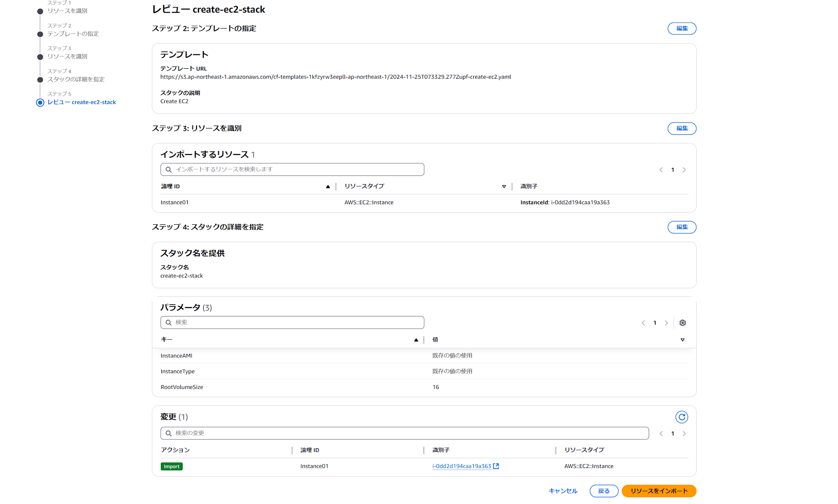The height and width of the screenshot is (504, 838).
Task: Click the 戻る button
Action: pyautogui.click(x=604, y=491)
